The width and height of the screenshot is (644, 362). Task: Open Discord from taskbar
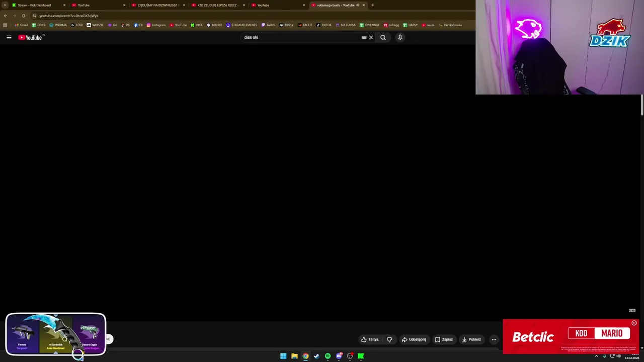click(x=339, y=356)
